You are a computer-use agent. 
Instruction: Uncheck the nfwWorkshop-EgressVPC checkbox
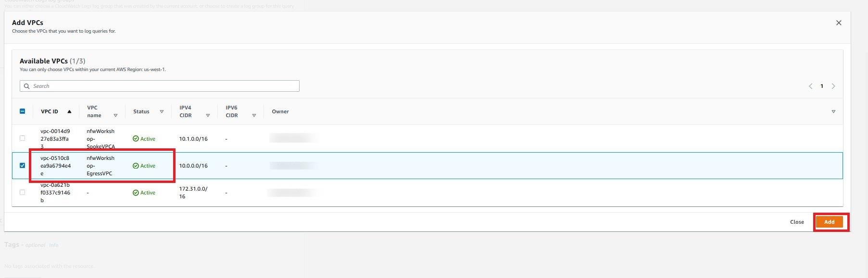click(22, 165)
